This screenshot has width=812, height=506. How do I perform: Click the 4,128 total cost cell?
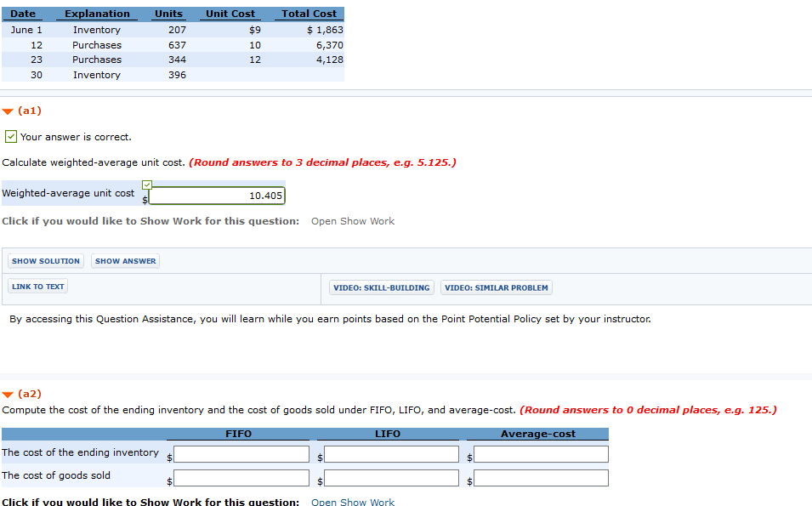click(x=329, y=60)
